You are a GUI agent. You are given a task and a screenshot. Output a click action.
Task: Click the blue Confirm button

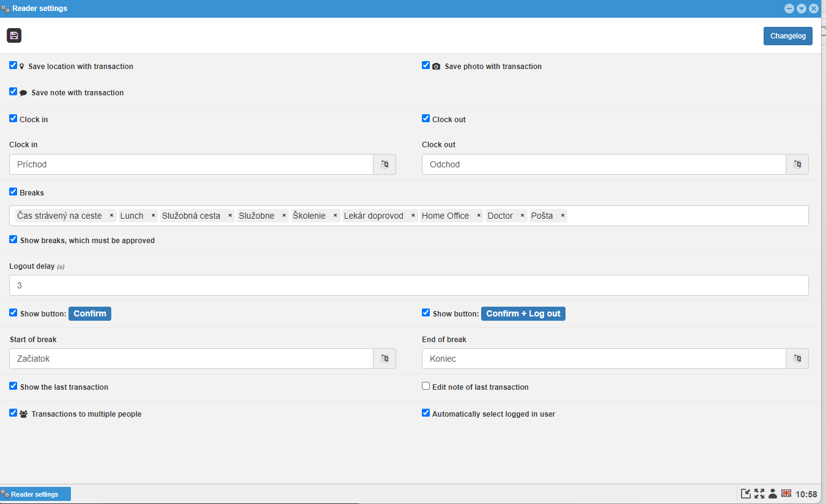coord(89,313)
